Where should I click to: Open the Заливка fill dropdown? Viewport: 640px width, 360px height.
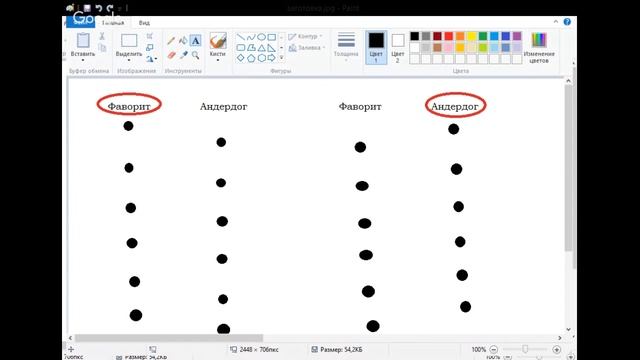(307, 48)
